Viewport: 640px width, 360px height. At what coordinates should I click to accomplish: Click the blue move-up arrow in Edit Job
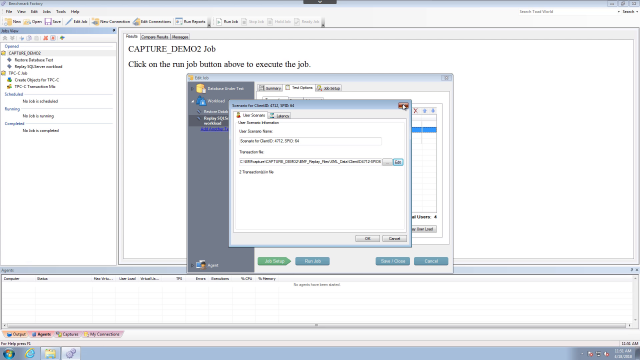click(x=424, y=111)
